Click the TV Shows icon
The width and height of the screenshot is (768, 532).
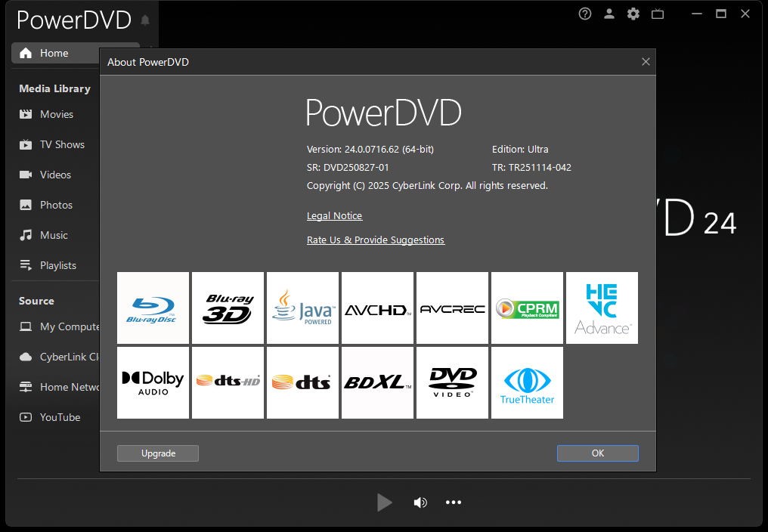coord(26,144)
